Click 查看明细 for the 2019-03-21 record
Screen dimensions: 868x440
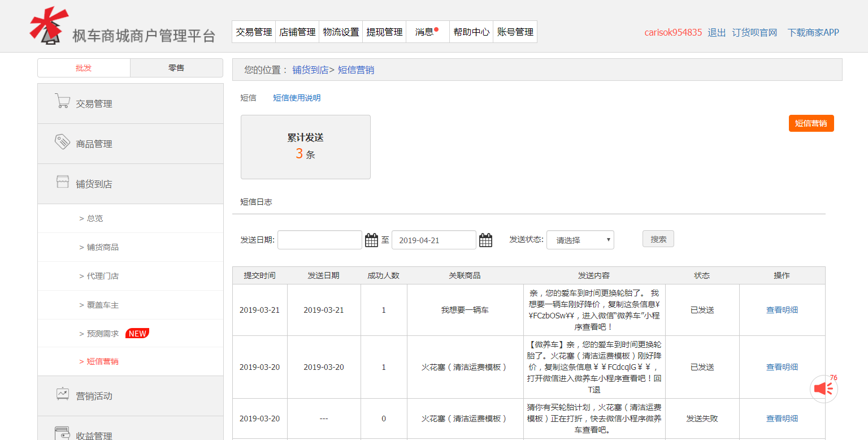[782, 310]
